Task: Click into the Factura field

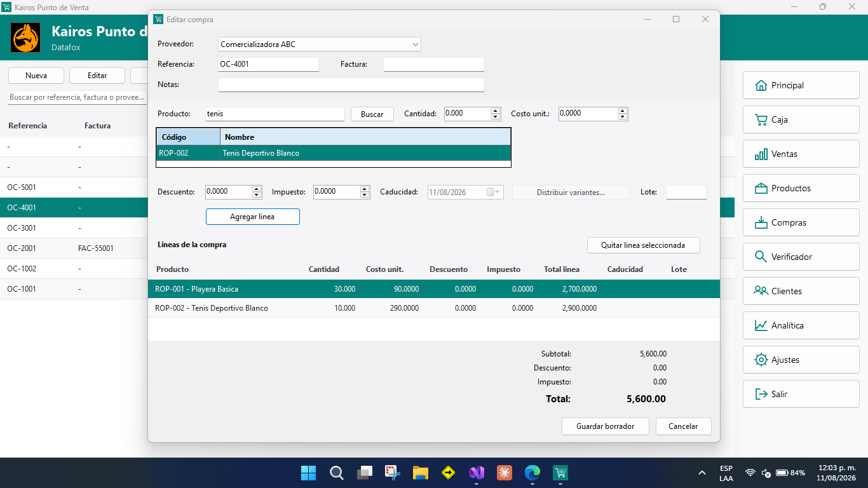Action: tap(434, 64)
